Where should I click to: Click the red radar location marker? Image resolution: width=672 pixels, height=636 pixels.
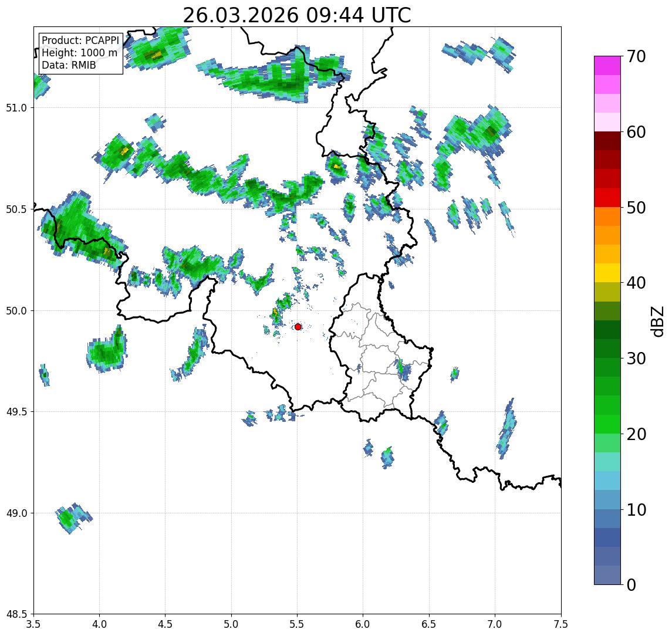298,327
